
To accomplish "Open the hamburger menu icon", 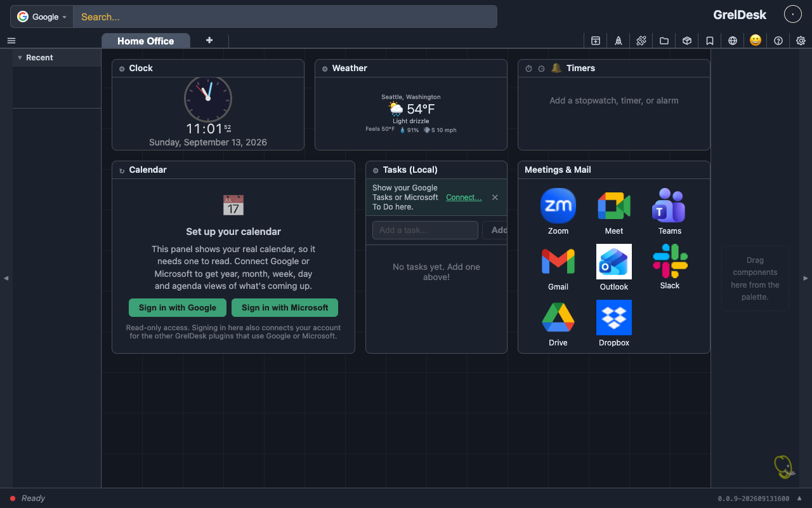I will [11, 41].
